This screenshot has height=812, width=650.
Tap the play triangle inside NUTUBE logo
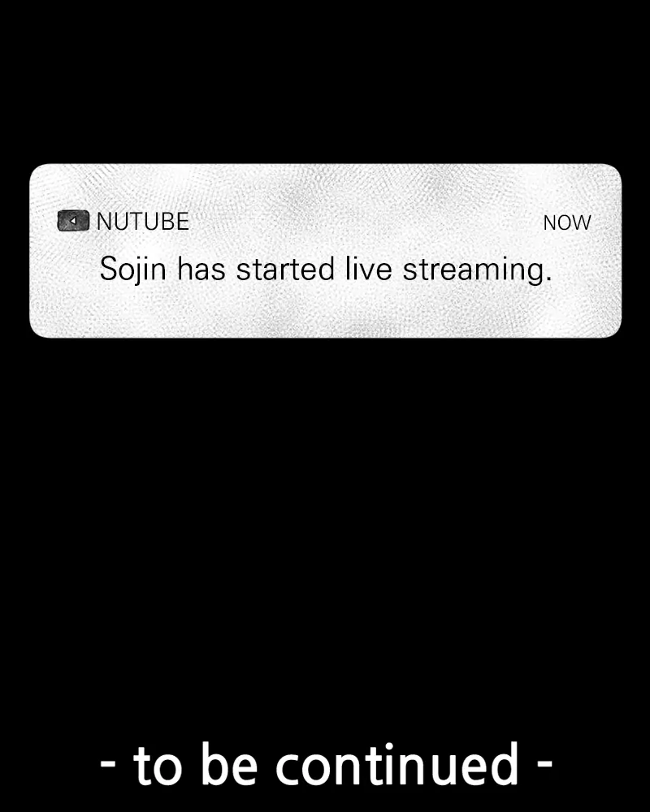[73, 221]
